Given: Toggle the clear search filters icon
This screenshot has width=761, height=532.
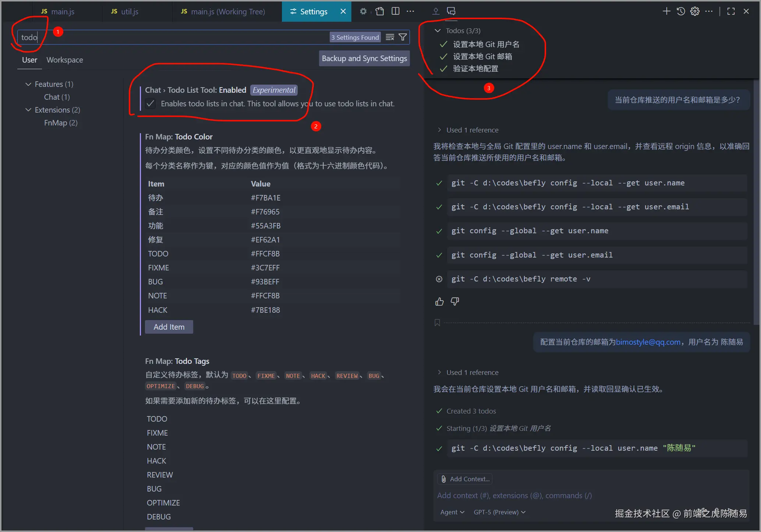Looking at the screenshot, I should tap(389, 37).
